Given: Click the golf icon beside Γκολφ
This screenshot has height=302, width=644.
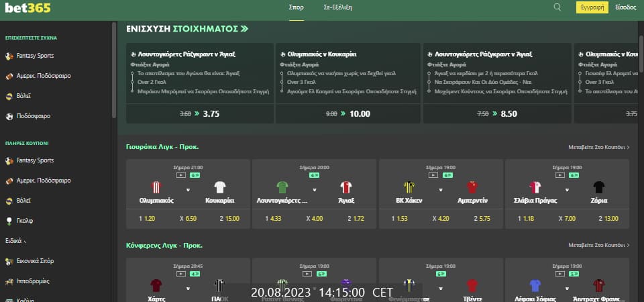Looking at the screenshot, I should 9,221.
